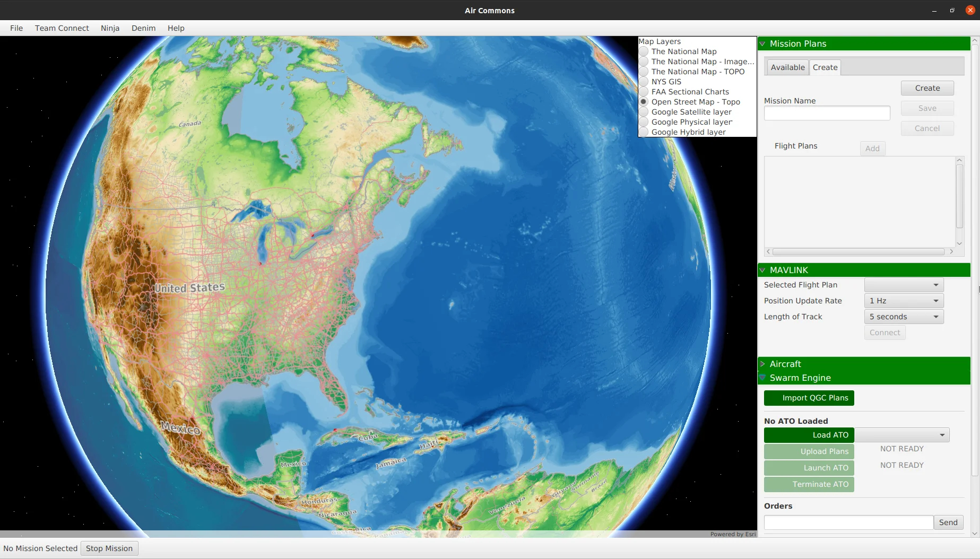Viewport: 980px width, 559px height.
Task: Click the Haiti label on globe
Action: (x=429, y=444)
